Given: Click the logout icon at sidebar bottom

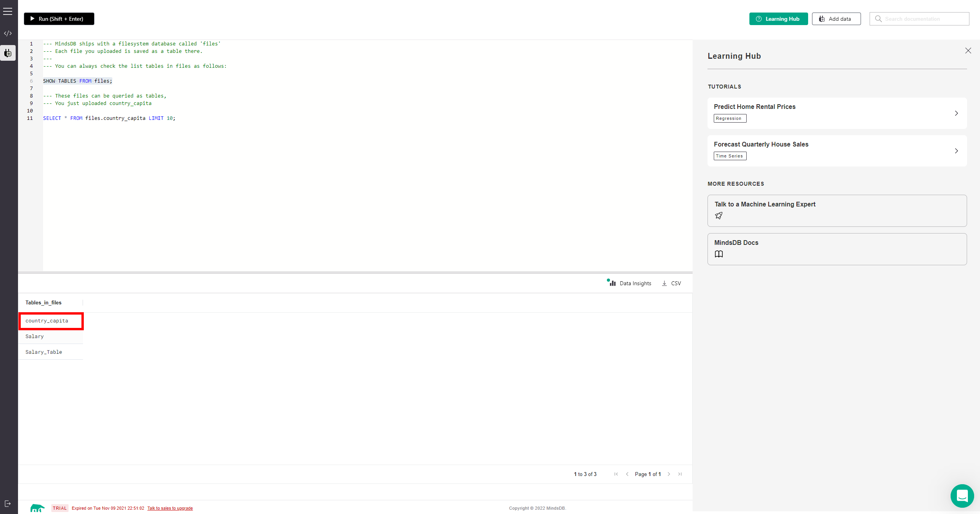Looking at the screenshot, I should click(x=7, y=503).
